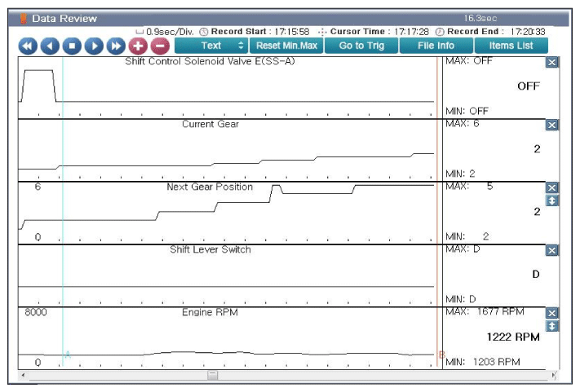Click the Shift Lever Switch graph title
The height and width of the screenshot is (392, 580).
click(x=210, y=249)
